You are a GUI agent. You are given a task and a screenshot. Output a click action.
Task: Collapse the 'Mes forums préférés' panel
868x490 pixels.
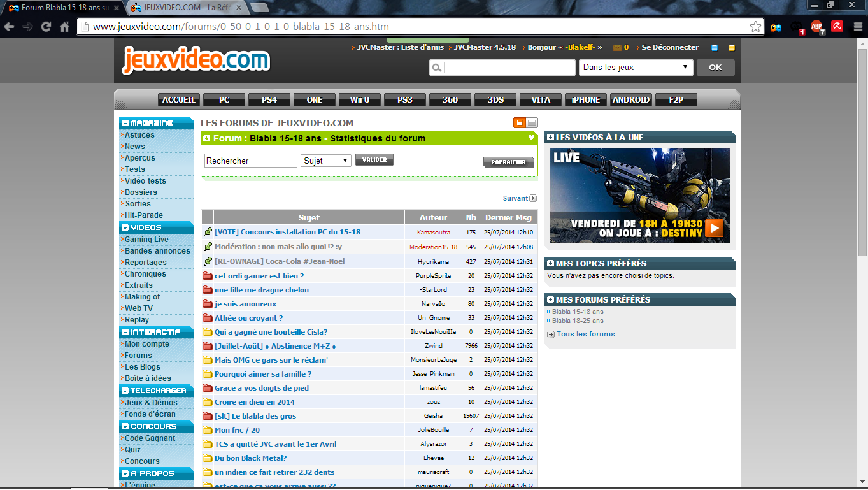pyautogui.click(x=550, y=299)
